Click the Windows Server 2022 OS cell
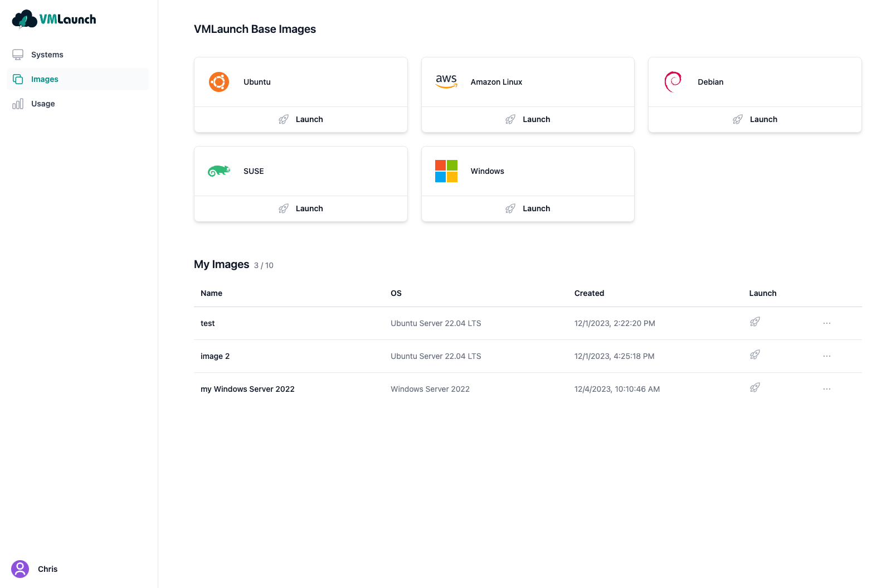This screenshot has height=588, width=896. pos(430,389)
